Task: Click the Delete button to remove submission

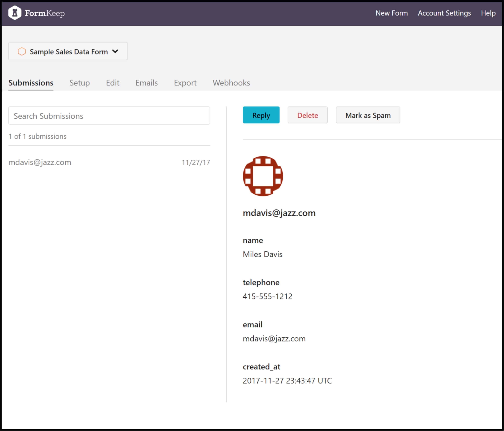Action: [x=308, y=115]
